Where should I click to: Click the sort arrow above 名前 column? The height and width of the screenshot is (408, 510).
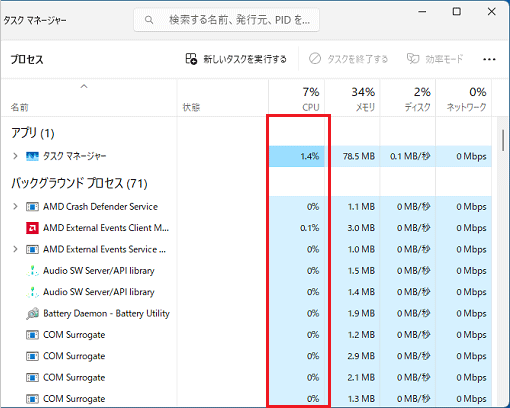(x=84, y=87)
